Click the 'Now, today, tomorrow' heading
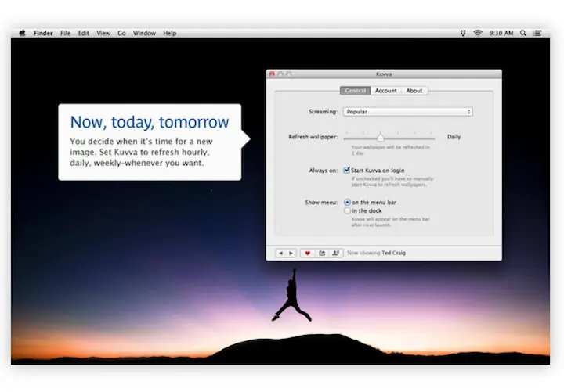The image size is (564, 392). tap(150, 122)
